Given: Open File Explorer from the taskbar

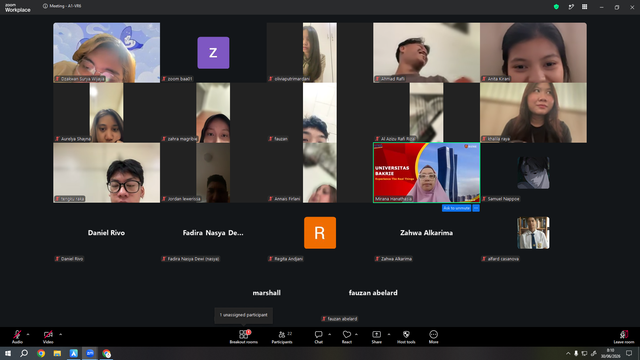Looking at the screenshot, I should [x=57, y=353].
